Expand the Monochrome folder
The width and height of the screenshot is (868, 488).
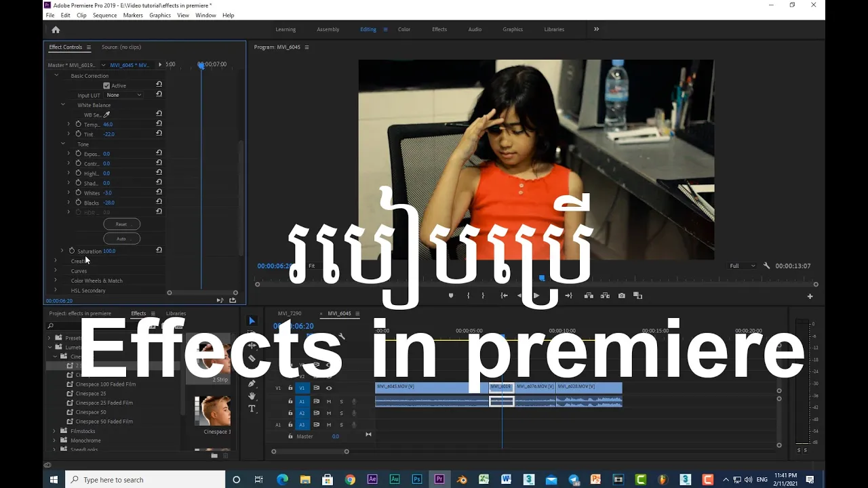click(54, 441)
